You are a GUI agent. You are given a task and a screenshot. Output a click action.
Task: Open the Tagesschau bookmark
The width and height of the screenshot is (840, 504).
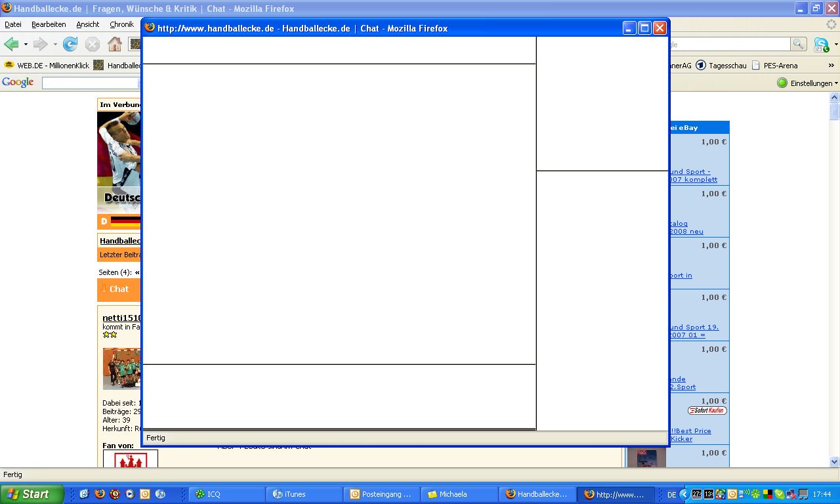(x=721, y=66)
